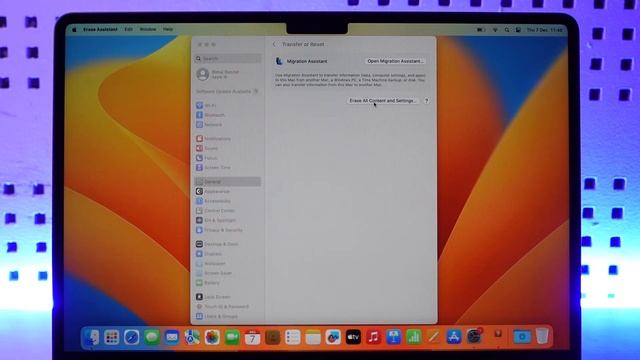Click the date and time in menu bar
The height and width of the screenshot is (360, 640).
544,30
